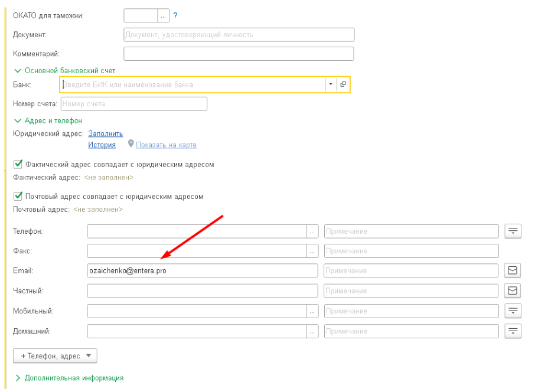
Task: Open the + Телефон, адрес dropdown button
Action: click(x=55, y=356)
